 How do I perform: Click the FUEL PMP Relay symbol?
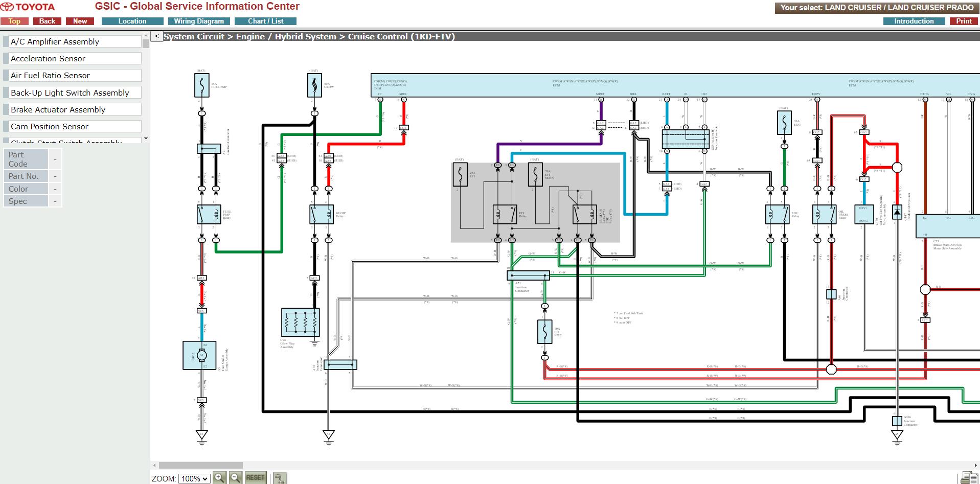point(209,215)
